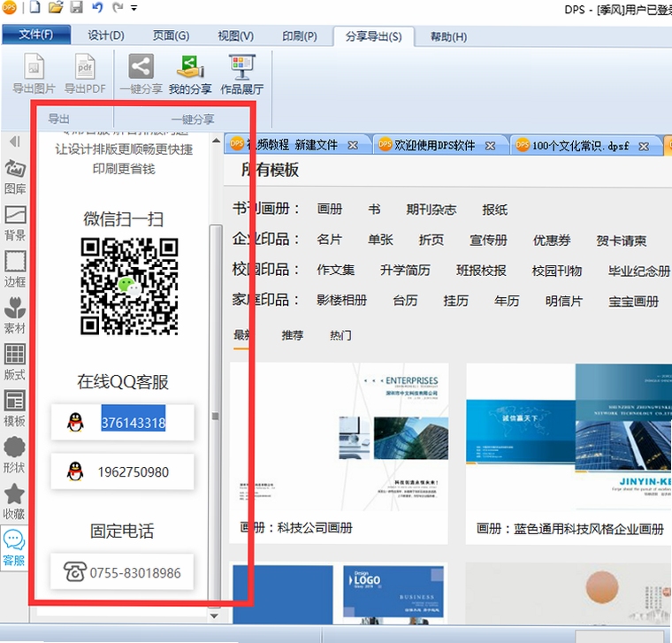Switch to the 推荐 template filter tab
The height and width of the screenshot is (643, 672).
point(293,335)
